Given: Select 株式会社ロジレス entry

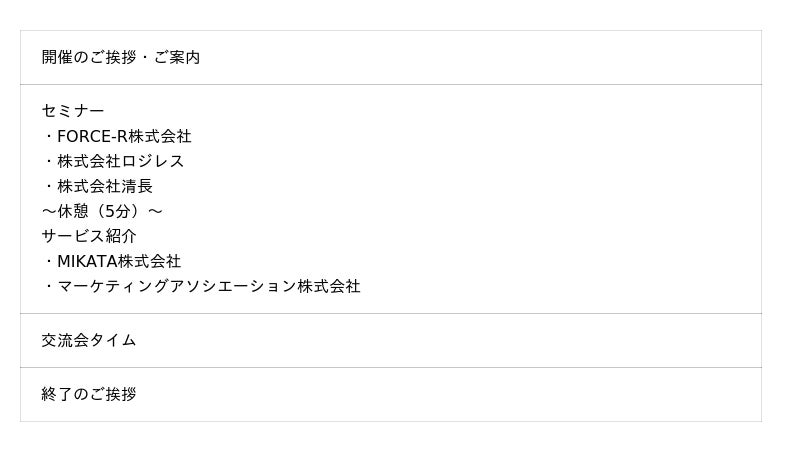Looking at the screenshot, I should (121, 161).
